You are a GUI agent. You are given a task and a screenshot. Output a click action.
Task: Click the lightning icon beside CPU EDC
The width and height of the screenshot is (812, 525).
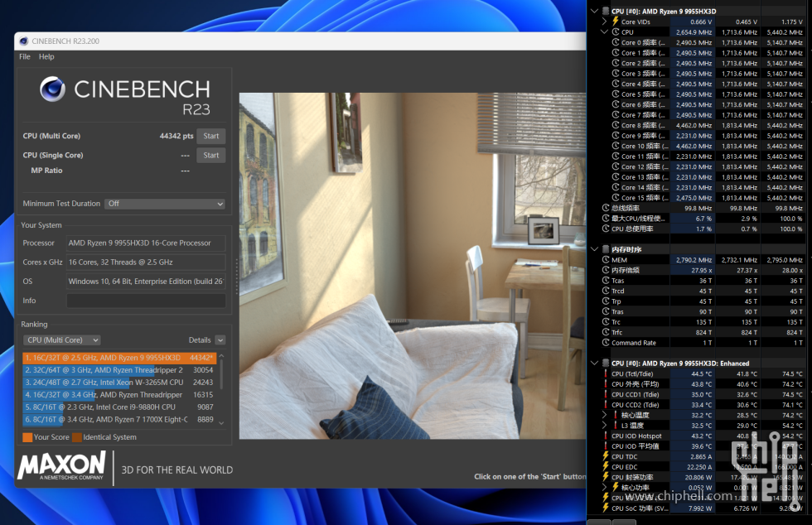[x=606, y=466]
